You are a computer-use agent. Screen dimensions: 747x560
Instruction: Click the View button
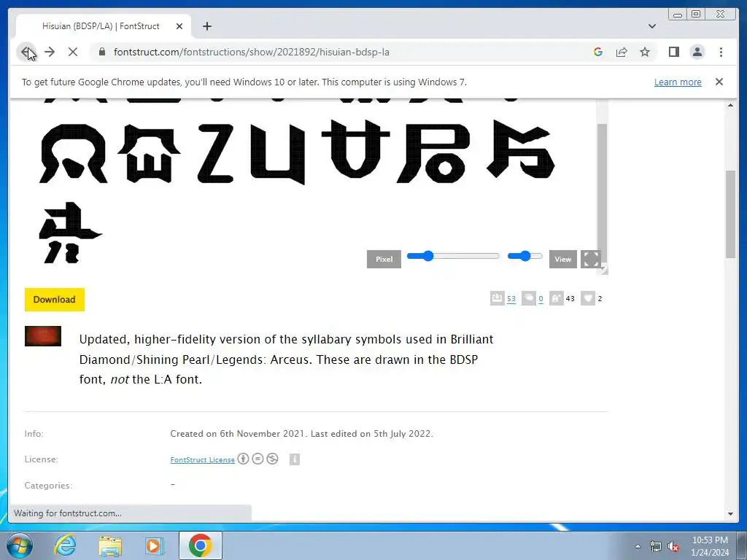[562, 259]
